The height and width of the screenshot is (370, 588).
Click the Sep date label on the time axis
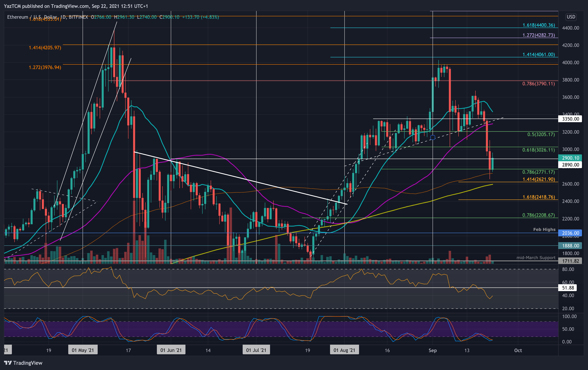tap(433, 350)
